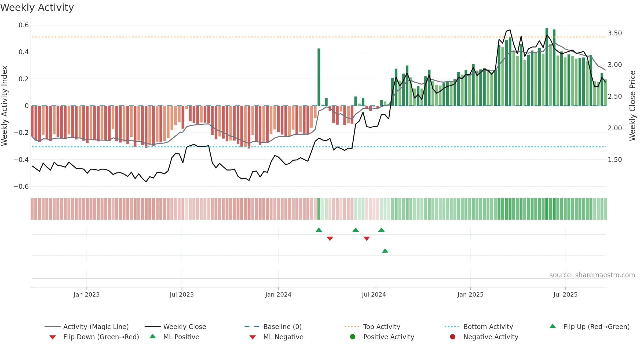Image resolution: width=644 pixels, height=362 pixels.
Task: Click the third green flip-up marker after Jul 2024
Action: 381,230
